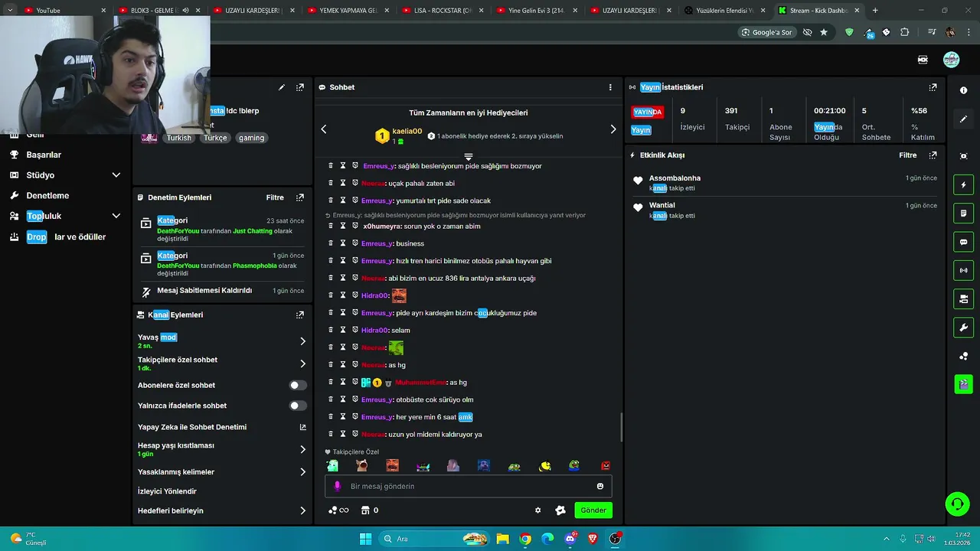Image resolution: width=980 pixels, height=551 pixels.
Task: Click the gaming tag
Action: point(251,138)
